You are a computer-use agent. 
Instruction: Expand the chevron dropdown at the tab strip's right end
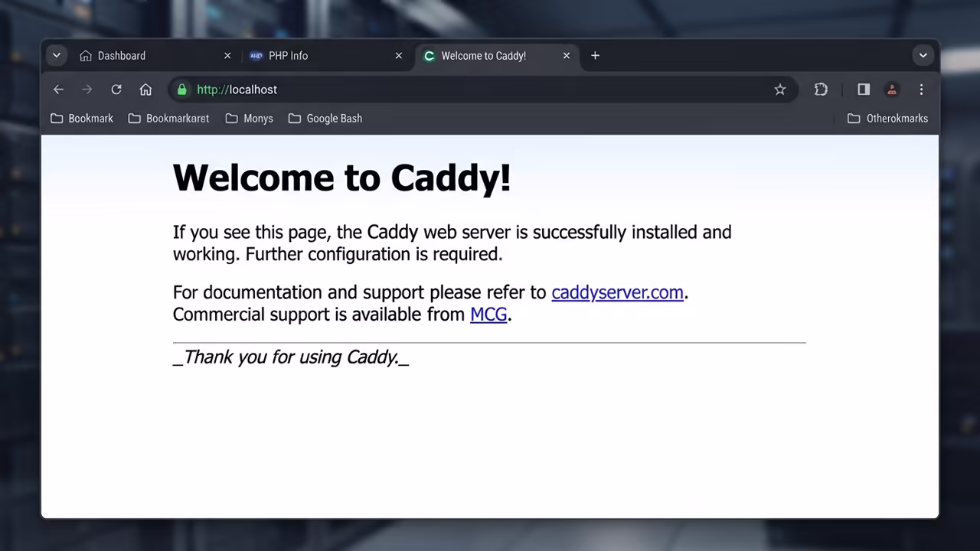[x=923, y=56]
